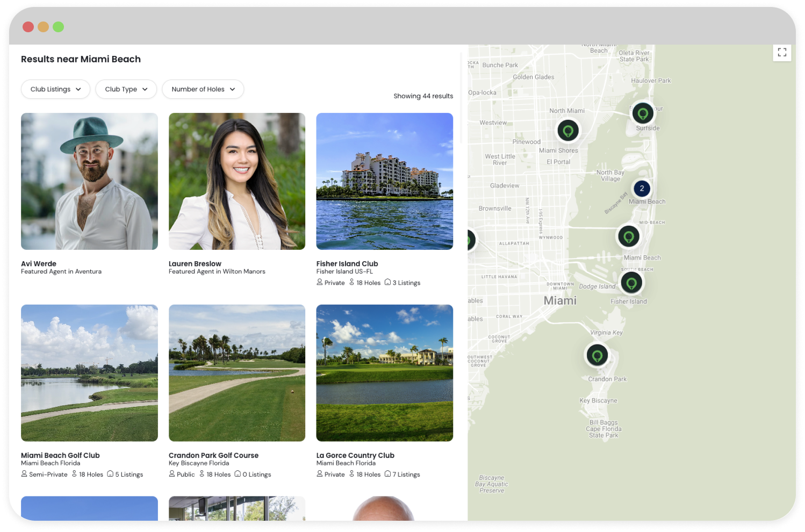Open the Crandon Park Golf Course title
The width and height of the screenshot is (805, 532).
[x=213, y=455]
